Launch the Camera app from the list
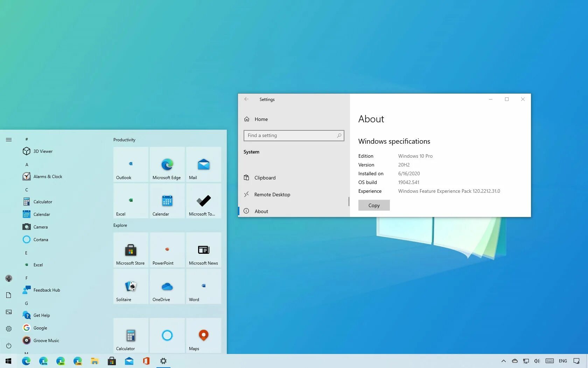Screen dimensions: 588x368 pyautogui.click(x=35, y=227)
